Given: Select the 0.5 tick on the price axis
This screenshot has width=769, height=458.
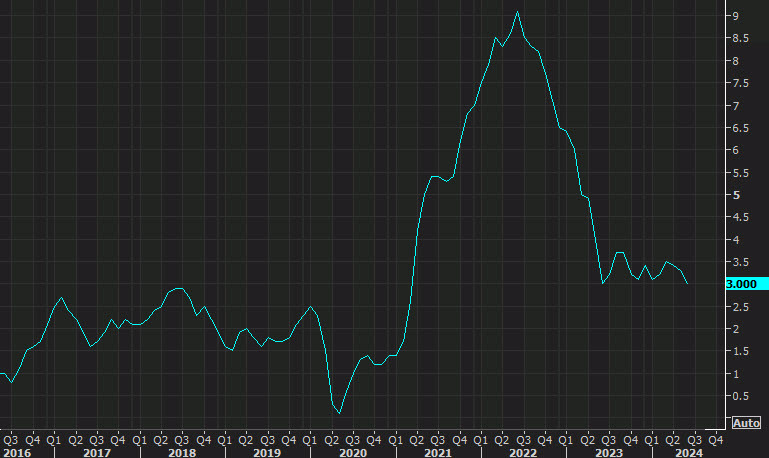Looking at the screenshot, I should [x=738, y=396].
